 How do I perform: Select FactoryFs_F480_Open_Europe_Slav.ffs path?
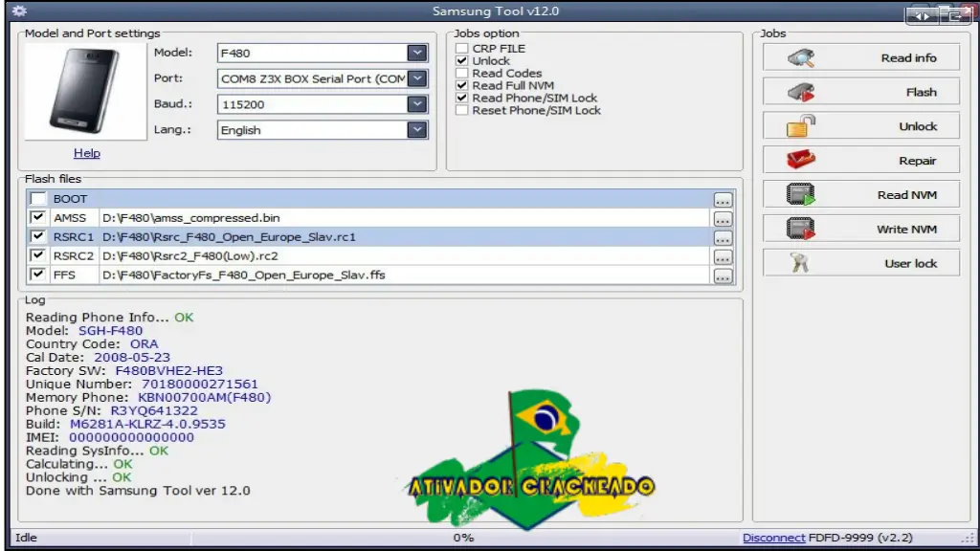click(244, 275)
